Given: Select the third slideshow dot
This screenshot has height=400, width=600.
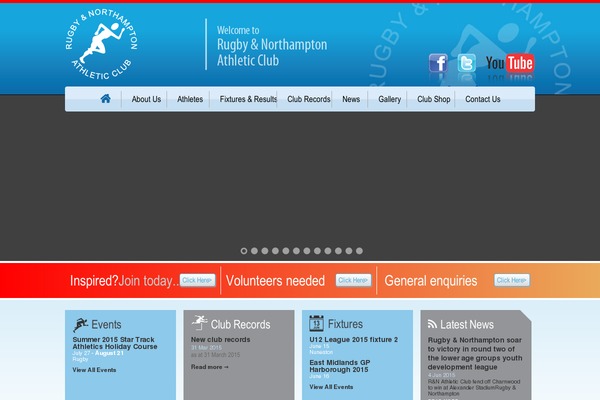Looking at the screenshot, I should click(x=265, y=251).
